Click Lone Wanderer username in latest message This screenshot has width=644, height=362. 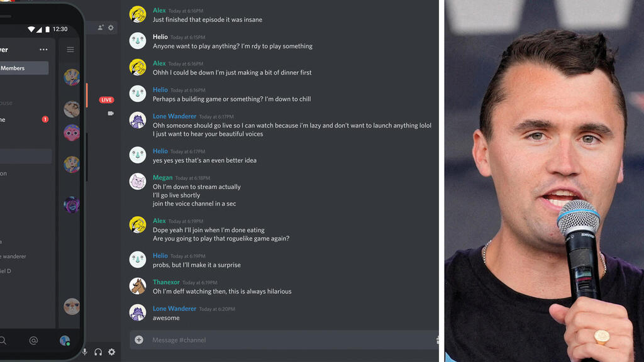[x=175, y=309]
